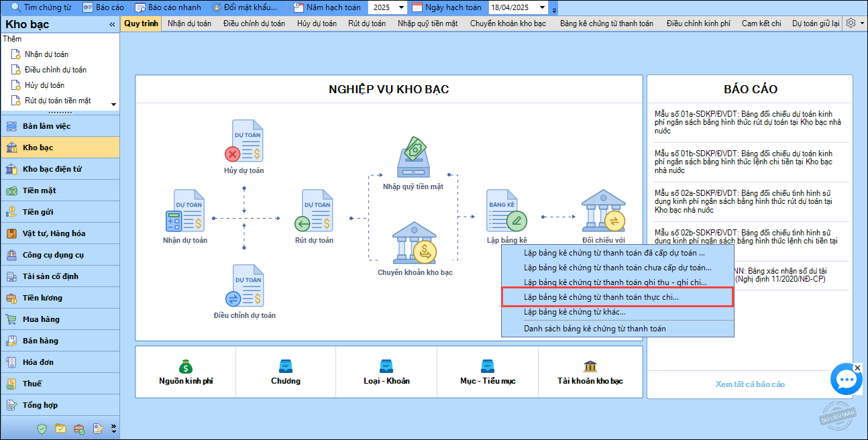Open Bàn làm việc in sidebar
The width and height of the screenshot is (868, 440).
click(x=60, y=126)
